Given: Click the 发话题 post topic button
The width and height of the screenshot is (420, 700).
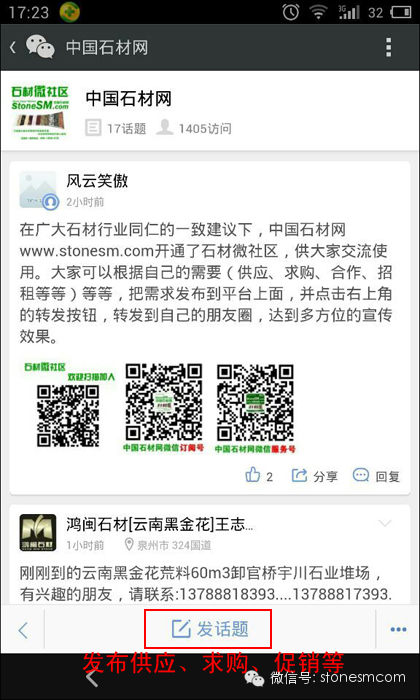Looking at the screenshot, I should pyautogui.click(x=208, y=629).
